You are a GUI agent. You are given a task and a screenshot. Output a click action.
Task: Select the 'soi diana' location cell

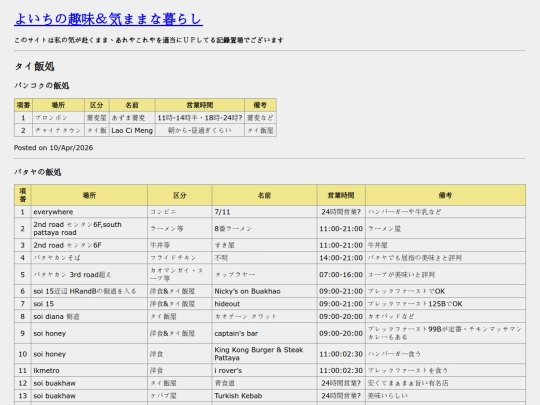tap(89, 316)
